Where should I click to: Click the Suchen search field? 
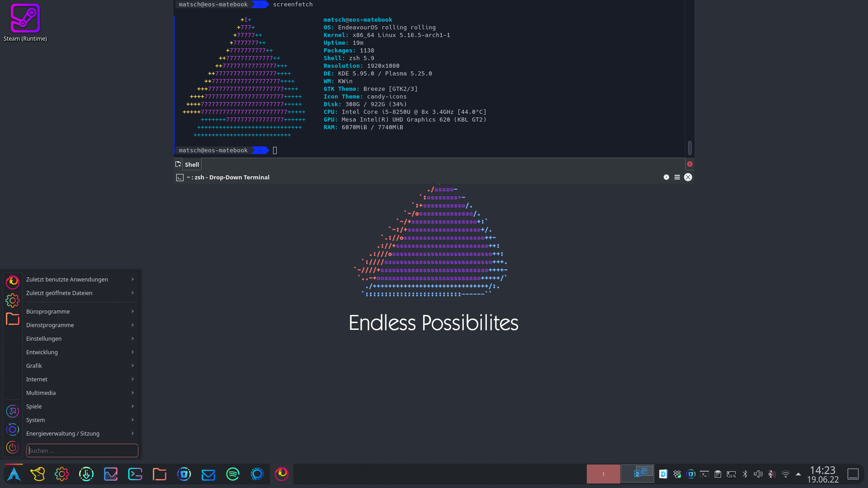tap(82, 450)
